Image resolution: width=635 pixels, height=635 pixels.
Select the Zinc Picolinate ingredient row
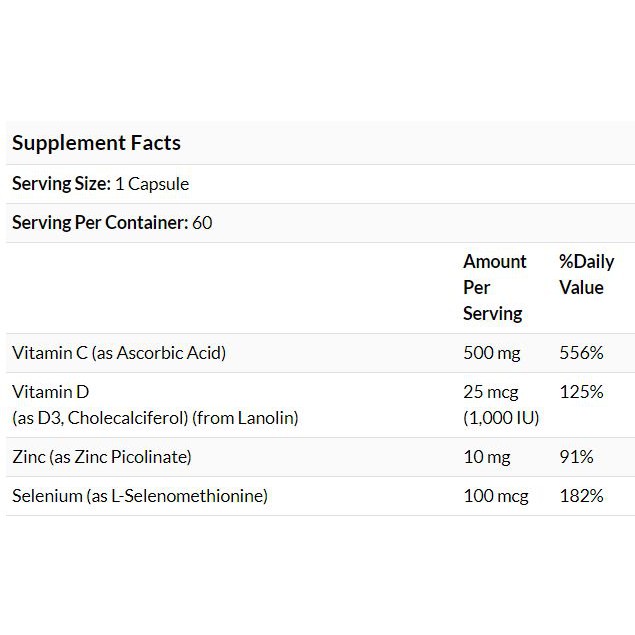tap(101, 457)
